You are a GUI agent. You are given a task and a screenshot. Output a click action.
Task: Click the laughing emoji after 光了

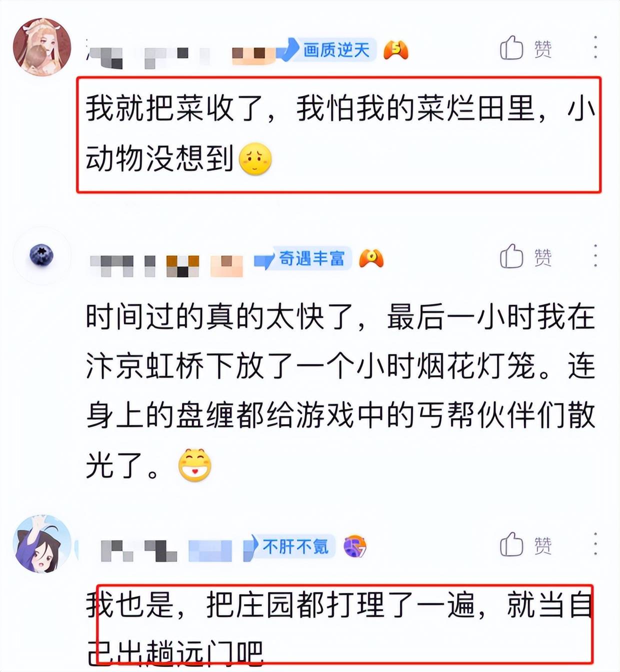(x=195, y=465)
